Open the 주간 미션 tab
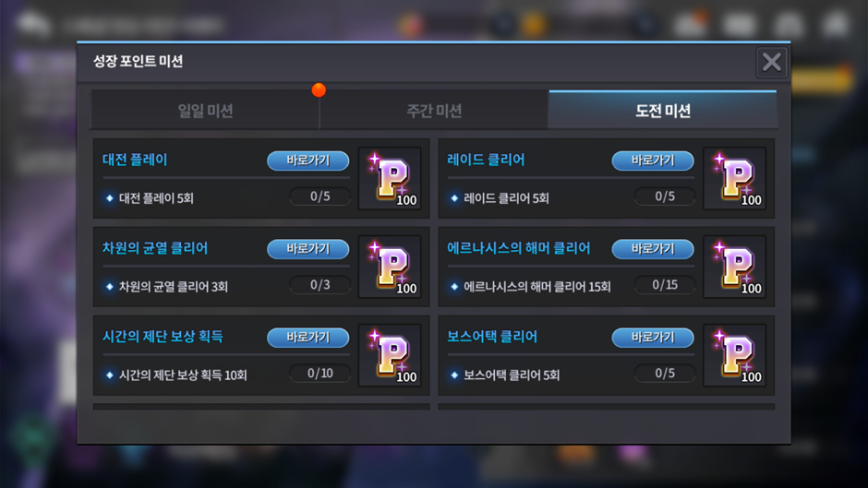The height and width of the screenshot is (488, 868). [434, 110]
